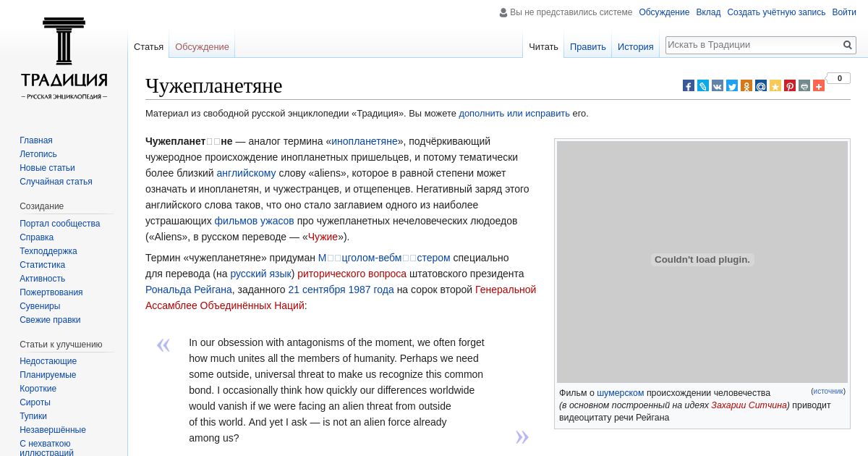Share article on Pinterest
Image resolution: width=868 pixels, height=456 pixels.
click(790, 85)
